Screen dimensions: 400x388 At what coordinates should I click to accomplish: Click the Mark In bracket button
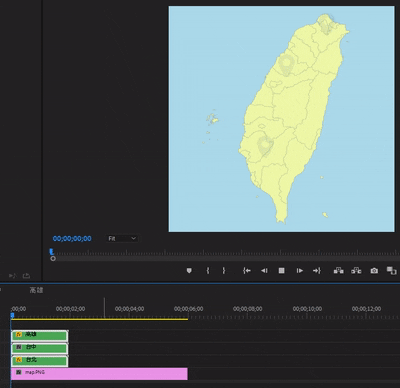pos(208,271)
